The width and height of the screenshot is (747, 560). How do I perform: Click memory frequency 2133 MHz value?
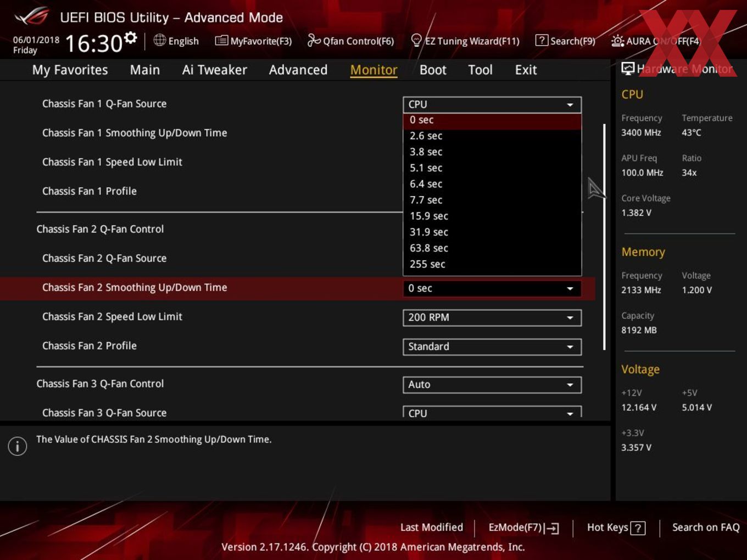[641, 290]
